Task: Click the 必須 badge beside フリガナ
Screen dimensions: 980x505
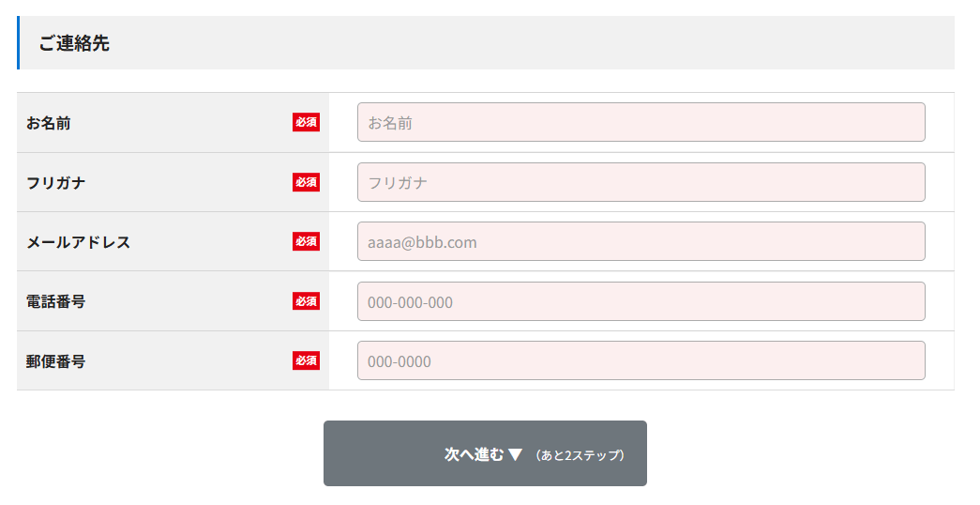Action: click(306, 182)
